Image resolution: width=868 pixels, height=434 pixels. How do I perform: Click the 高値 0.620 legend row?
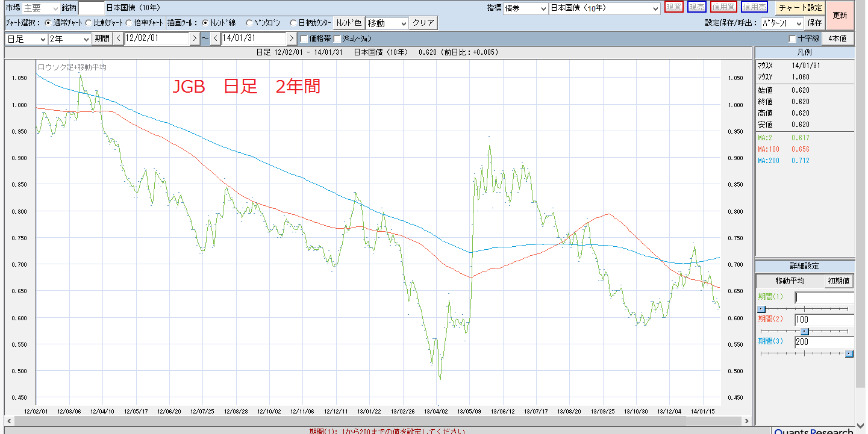(x=784, y=113)
